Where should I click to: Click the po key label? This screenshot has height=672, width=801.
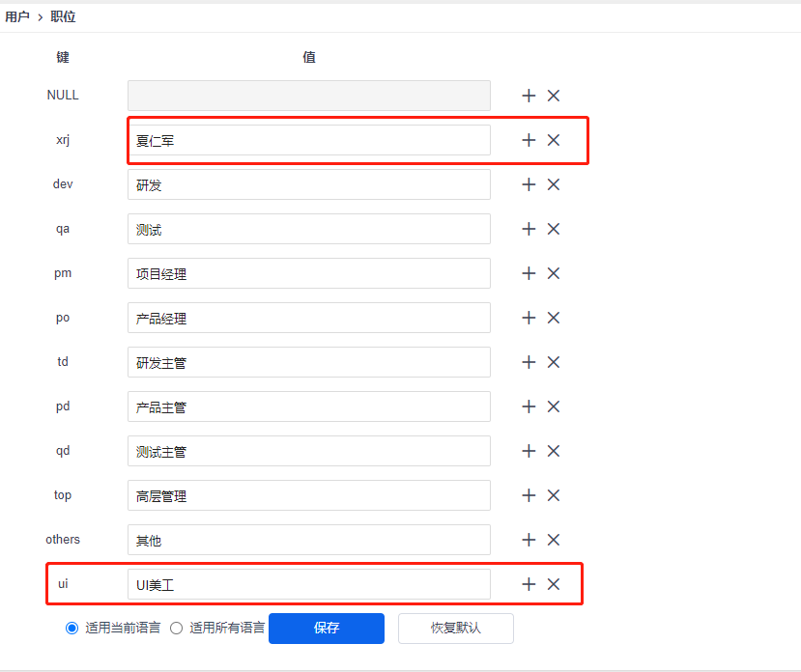[x=63, y=318]
